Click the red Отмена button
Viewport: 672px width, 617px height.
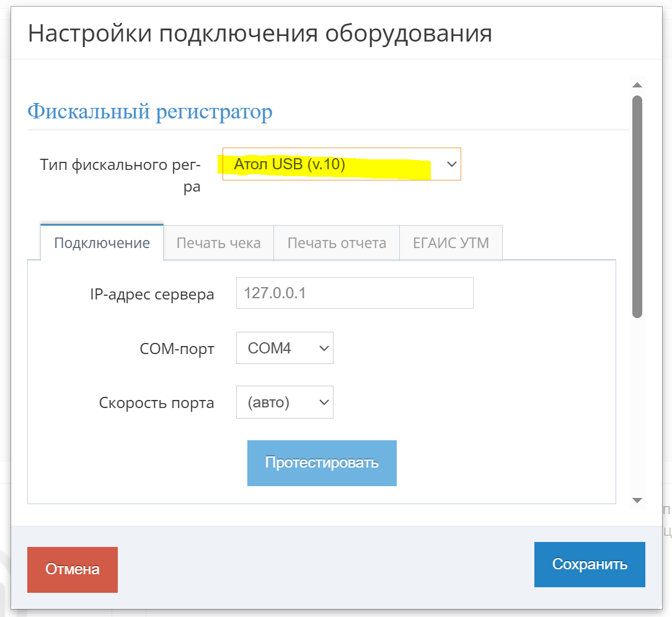[x=73, y=569]
